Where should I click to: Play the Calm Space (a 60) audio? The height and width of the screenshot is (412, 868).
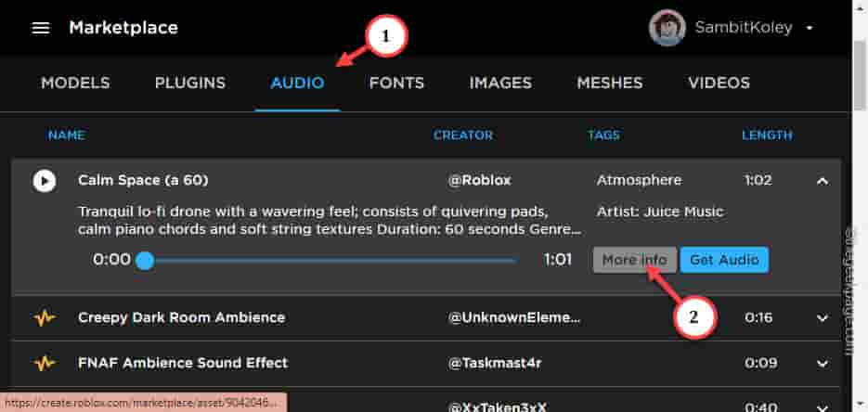(45, 181)
